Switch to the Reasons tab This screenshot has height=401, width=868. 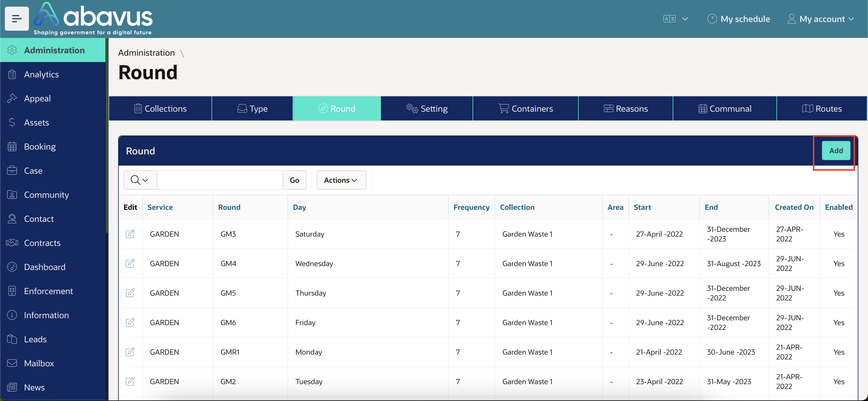(626, 108)
